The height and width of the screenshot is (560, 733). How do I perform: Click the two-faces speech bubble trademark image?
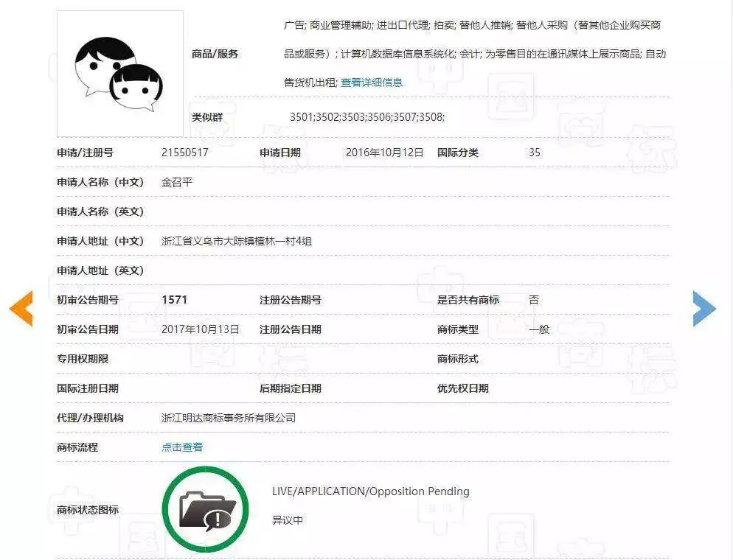point(120,74)
